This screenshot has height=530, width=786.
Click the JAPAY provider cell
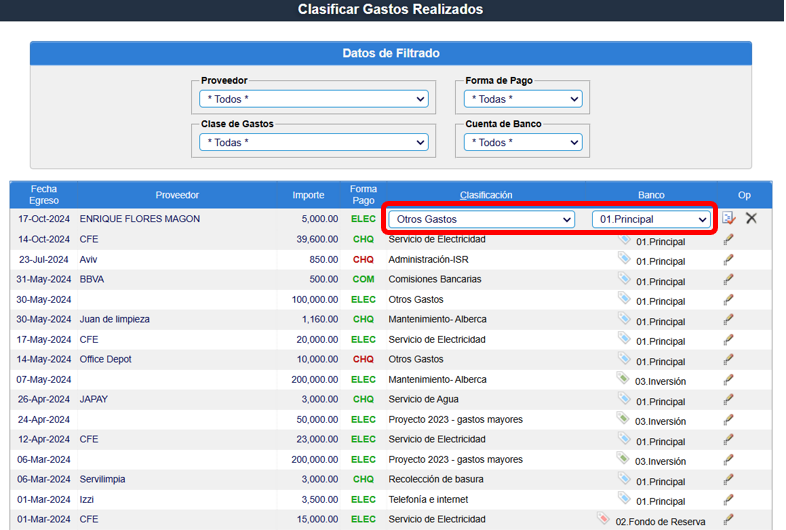click(x=94, y=400)
